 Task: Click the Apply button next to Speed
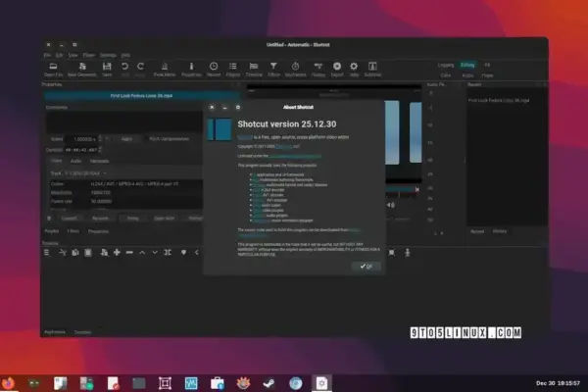click(127, 139)
